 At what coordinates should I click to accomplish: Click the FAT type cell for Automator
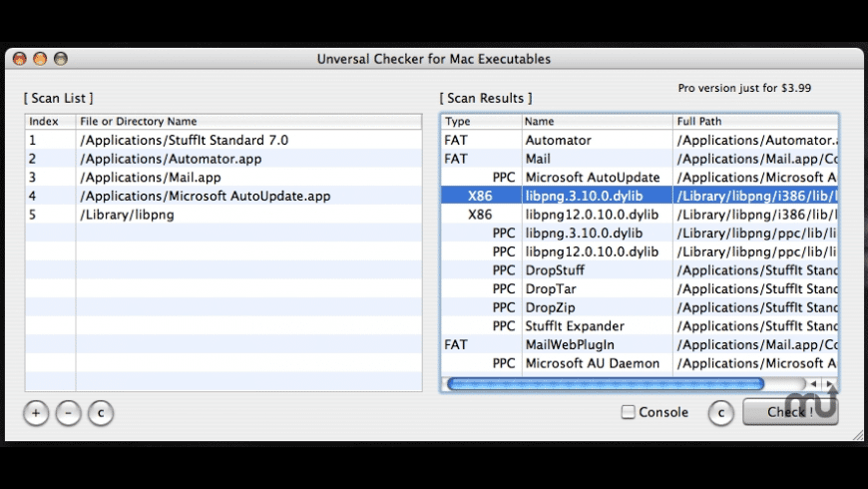(481, 140)
